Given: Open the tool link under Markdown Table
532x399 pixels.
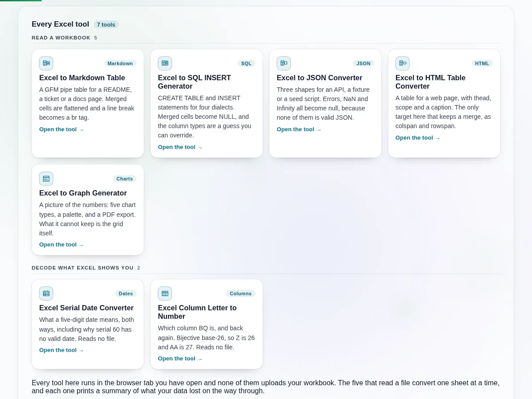Looking at the screenshot, I should pos(62,129).
